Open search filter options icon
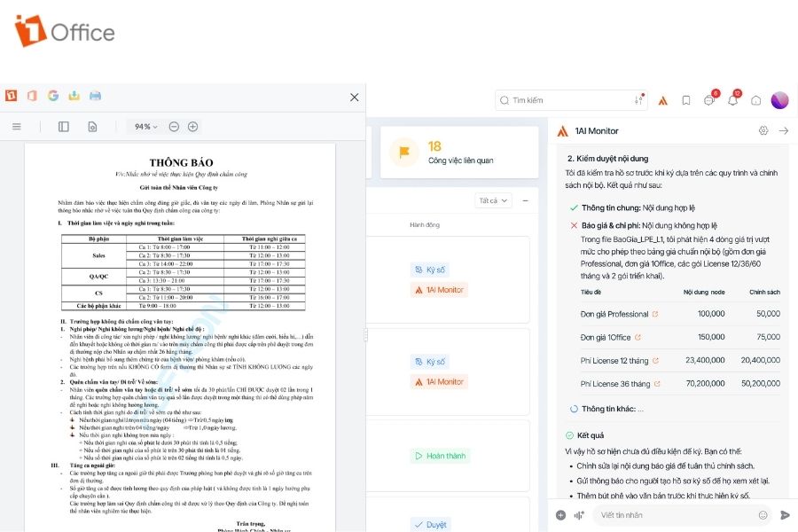 639,100
